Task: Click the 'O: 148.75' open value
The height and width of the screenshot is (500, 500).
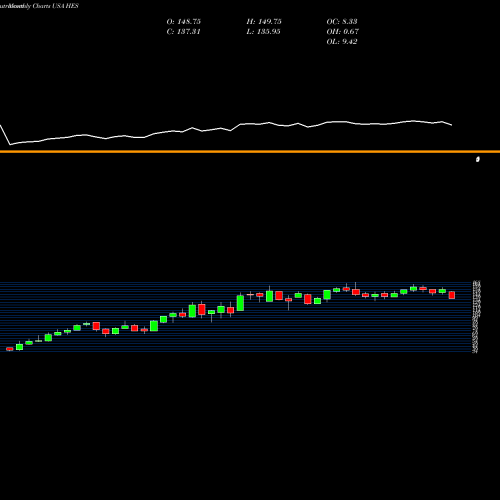Action: pos(184,22)
